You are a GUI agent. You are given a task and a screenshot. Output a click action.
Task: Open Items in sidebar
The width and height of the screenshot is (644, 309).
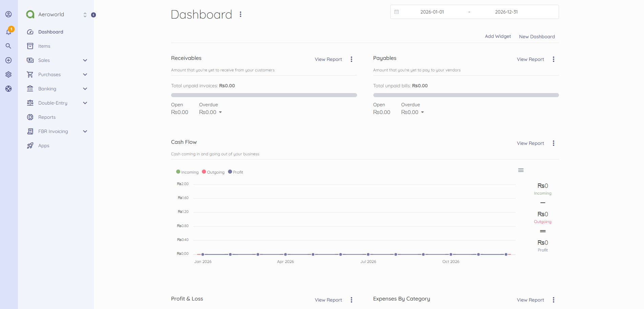44,46
